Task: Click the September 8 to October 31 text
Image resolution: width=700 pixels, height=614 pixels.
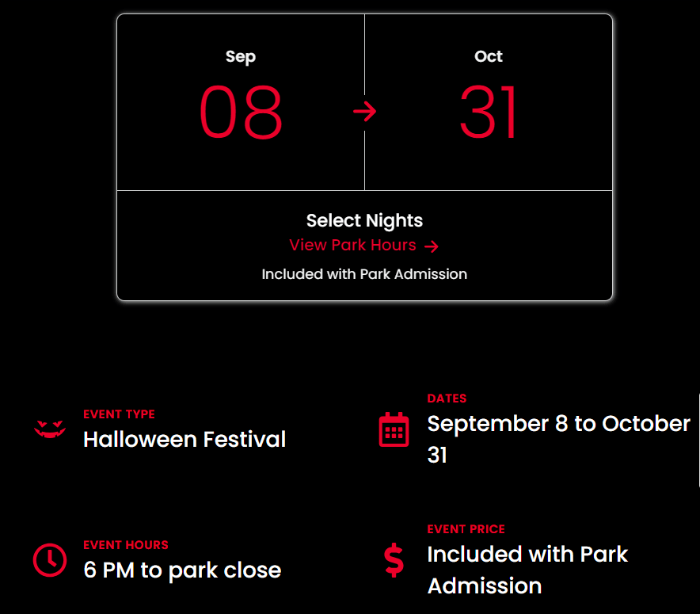Action: click(x=558, y=424)
